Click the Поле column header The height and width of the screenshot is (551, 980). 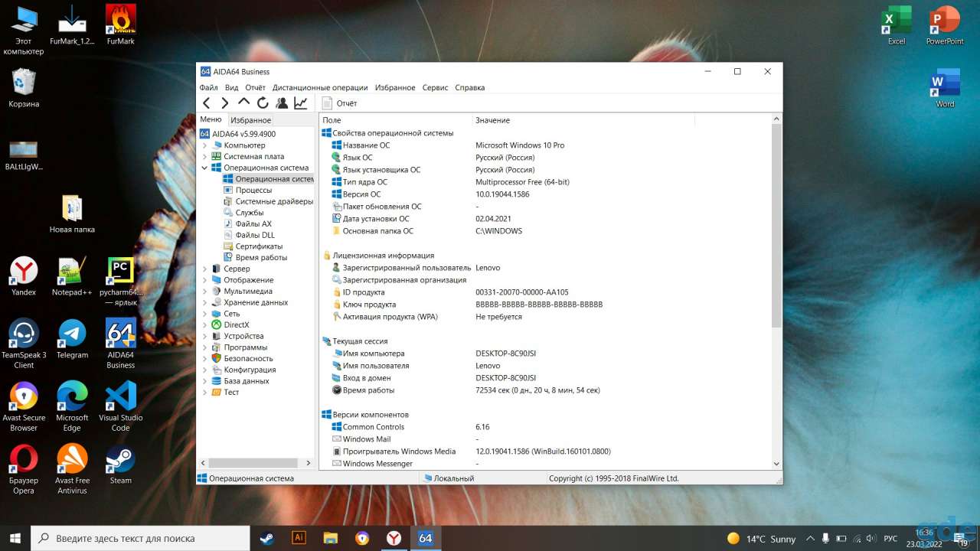pos(395,120)
